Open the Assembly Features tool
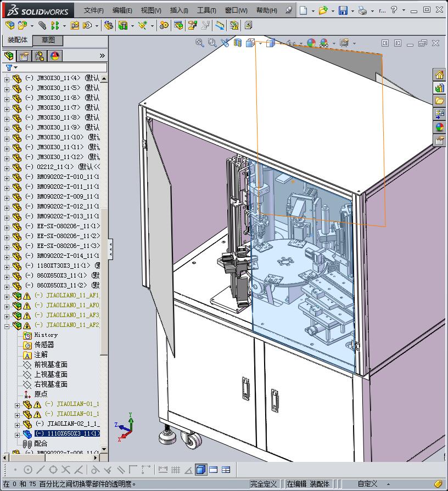This screenshot has height=491, width=448. pyautogui.click(x=123, y=25)
